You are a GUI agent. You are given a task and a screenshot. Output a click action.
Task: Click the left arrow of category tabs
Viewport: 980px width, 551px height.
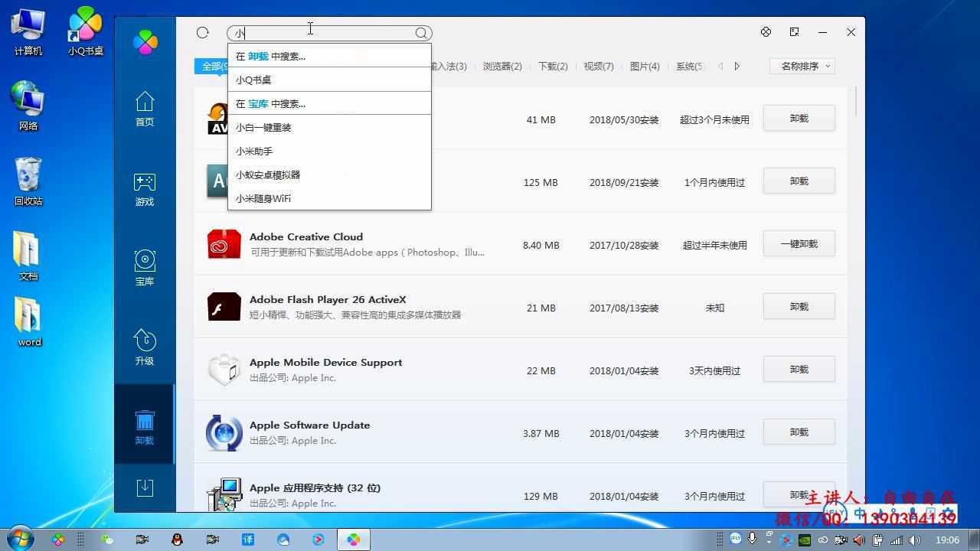click(x=720, y=67)
